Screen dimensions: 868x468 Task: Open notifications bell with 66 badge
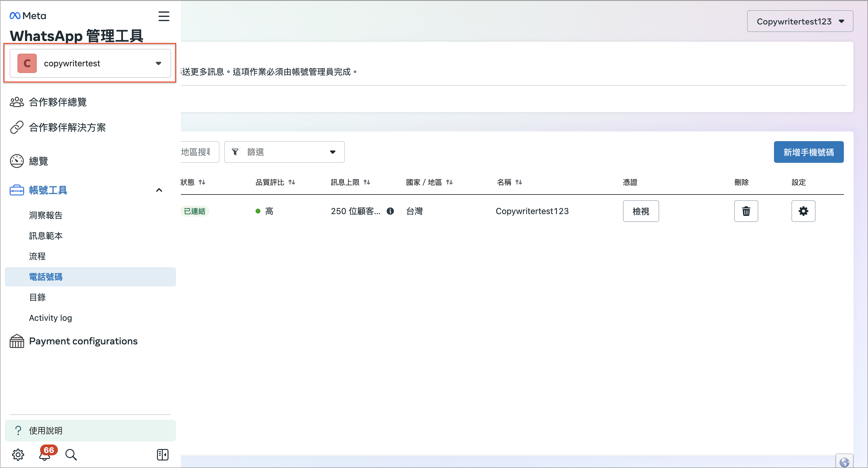coord(45,454)
